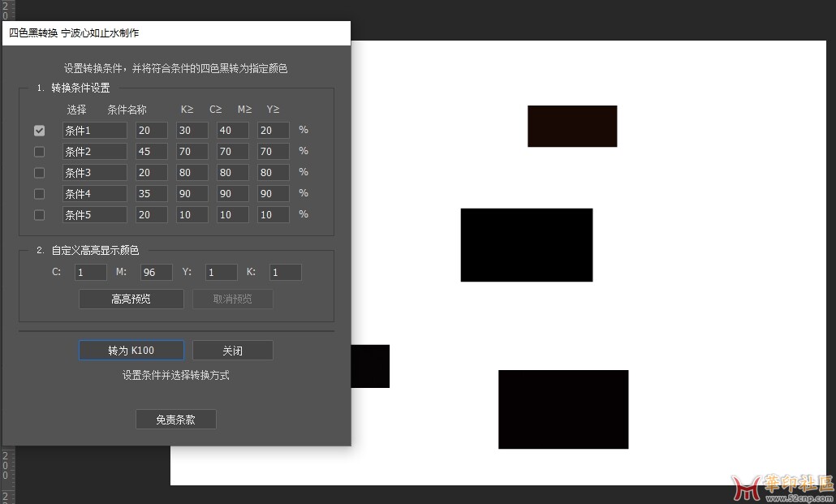836x504 pixels.
Task: Click the Y value field of 条件2
Action: (x=273, y=152)
